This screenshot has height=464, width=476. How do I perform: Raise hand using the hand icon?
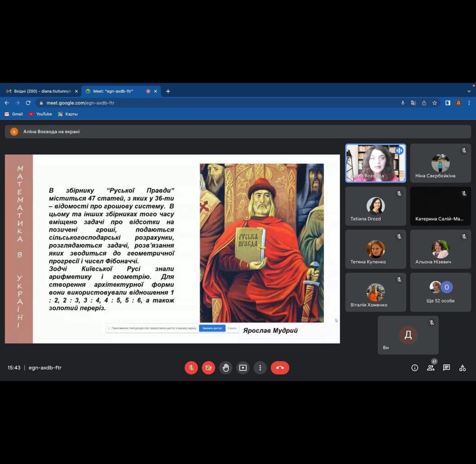tap(226, 368)
